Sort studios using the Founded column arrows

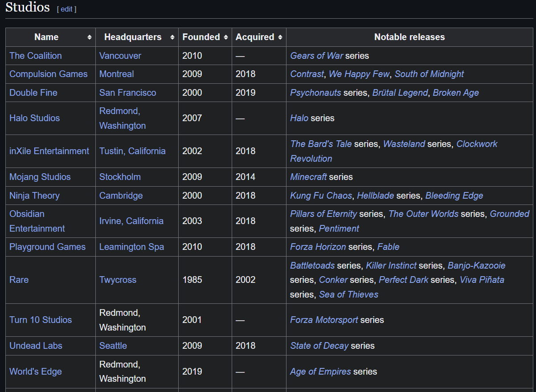(x=226, y=37)
